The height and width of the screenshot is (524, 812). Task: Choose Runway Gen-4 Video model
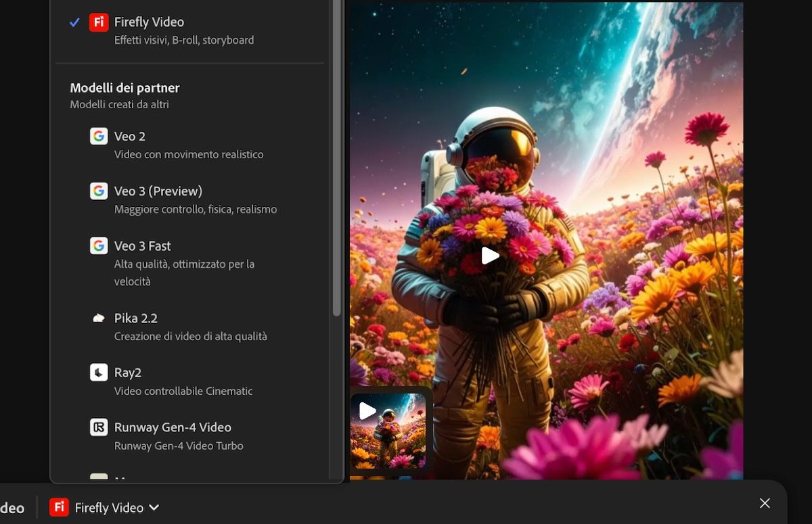[189, 436]
